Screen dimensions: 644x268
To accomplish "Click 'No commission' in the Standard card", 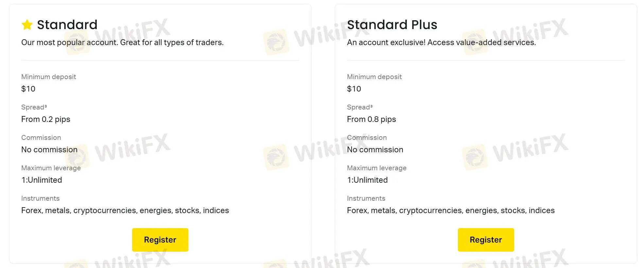I will pyautogui.click(x=49, y=150).
